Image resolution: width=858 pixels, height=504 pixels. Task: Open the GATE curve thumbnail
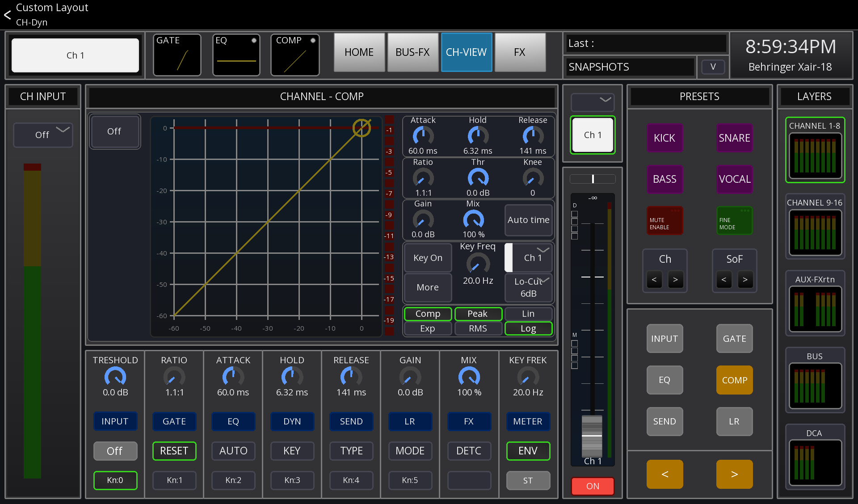point(177,55)
